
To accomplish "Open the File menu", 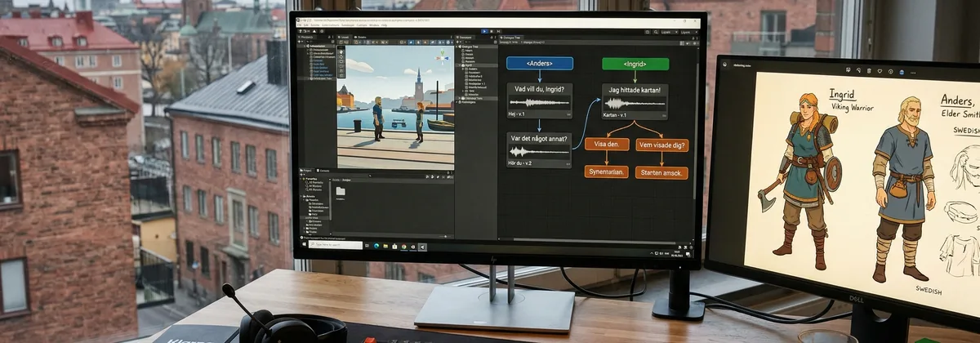I will (299, 25).
